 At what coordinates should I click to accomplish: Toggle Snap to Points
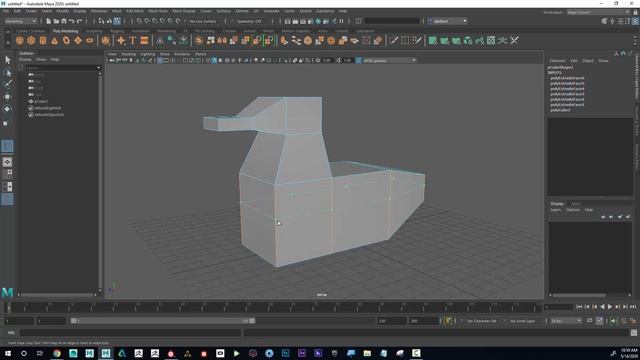click(x=155, y=21)
